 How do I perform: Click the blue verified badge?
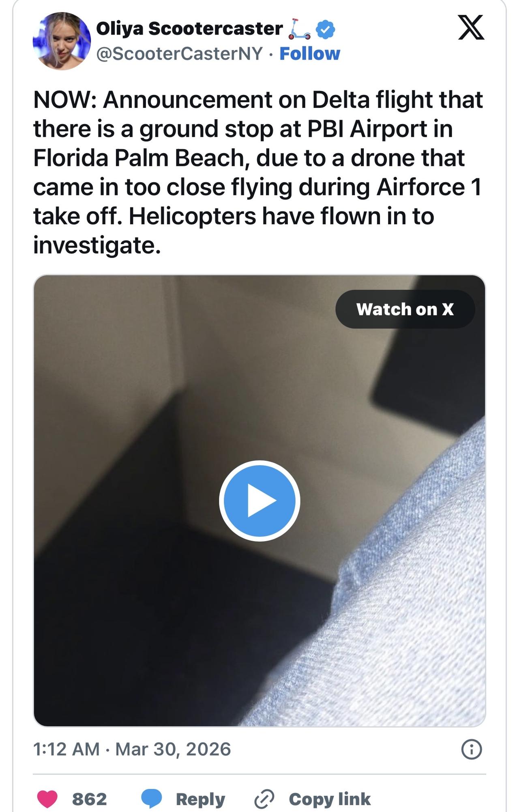(325, 29)
